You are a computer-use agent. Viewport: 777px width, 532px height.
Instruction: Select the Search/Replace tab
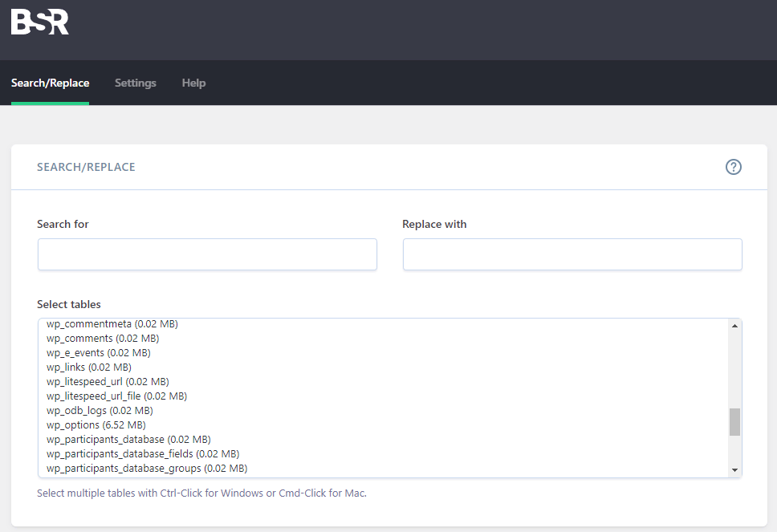50,83
